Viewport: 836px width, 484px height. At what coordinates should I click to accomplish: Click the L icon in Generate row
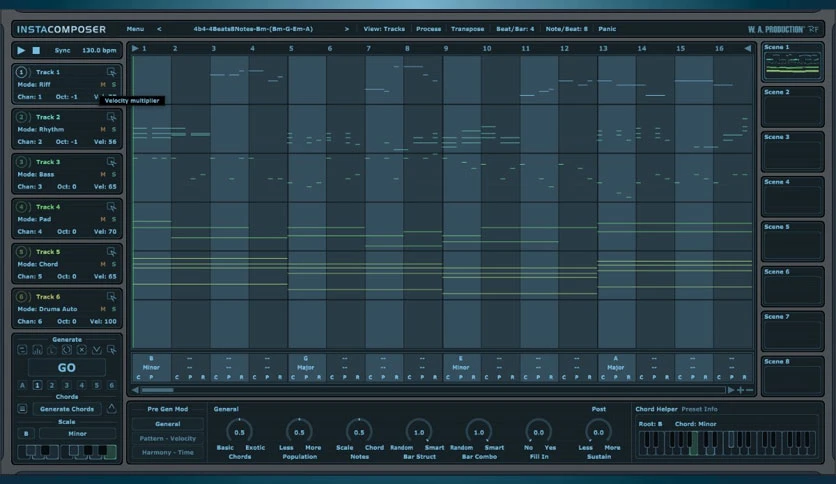tap(52, 350)
